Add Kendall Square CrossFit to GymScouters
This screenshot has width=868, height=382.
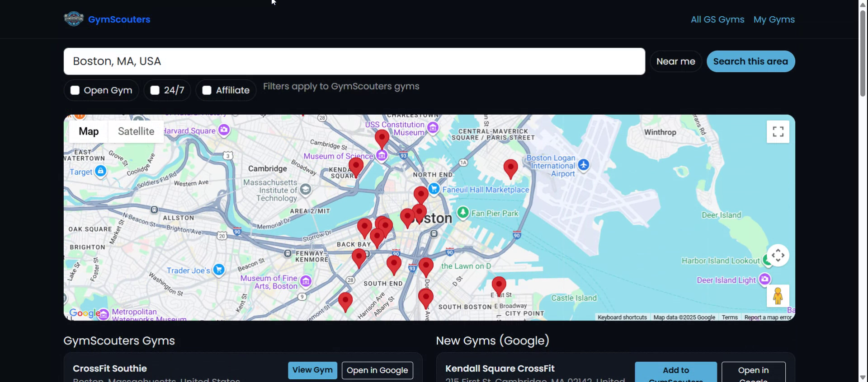(676, 372)
